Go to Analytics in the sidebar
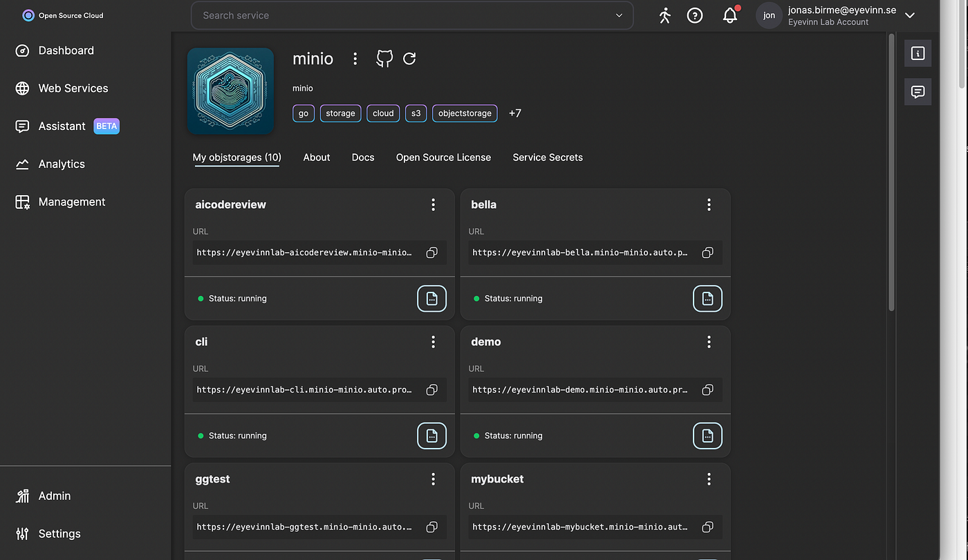 [x=50, y=164]
